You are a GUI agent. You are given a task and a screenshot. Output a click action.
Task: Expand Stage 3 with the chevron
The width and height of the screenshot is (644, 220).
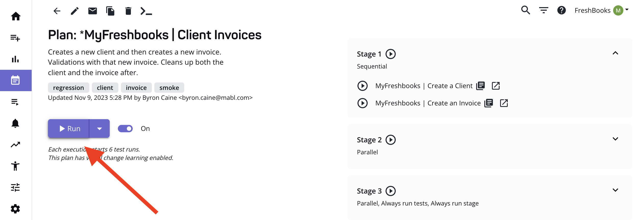(x=615, y=190)
